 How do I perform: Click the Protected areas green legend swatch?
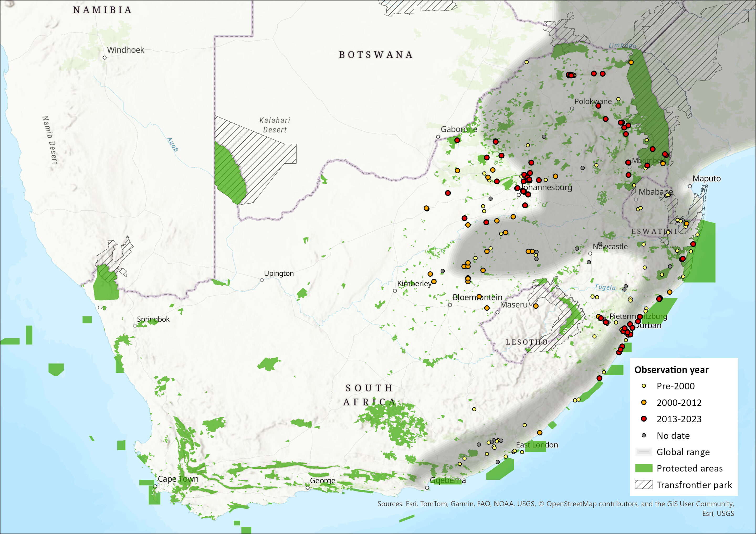pos(644,468)
